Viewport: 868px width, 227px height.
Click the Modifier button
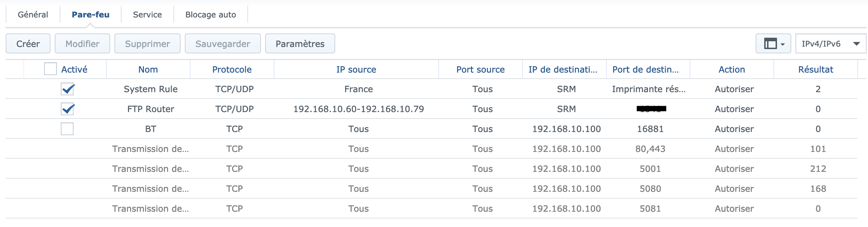[x=82, y=44]
